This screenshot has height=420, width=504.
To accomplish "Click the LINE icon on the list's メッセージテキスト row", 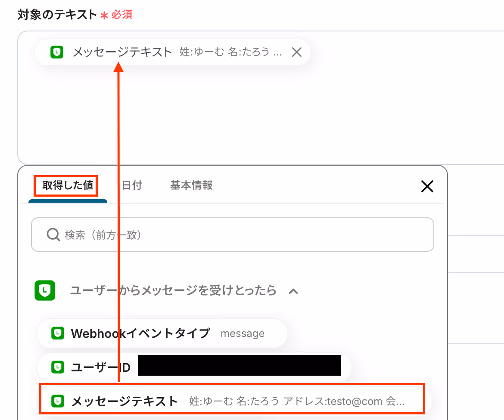I will tap(58, 401).
